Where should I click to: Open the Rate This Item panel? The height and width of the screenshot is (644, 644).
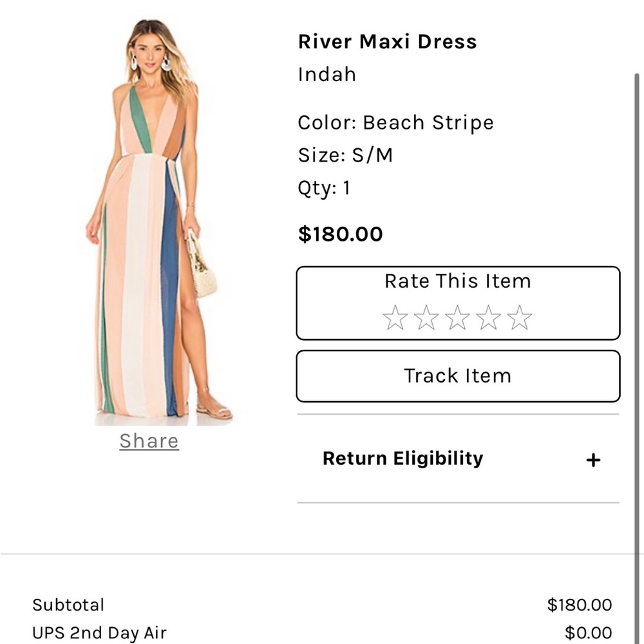457,281
